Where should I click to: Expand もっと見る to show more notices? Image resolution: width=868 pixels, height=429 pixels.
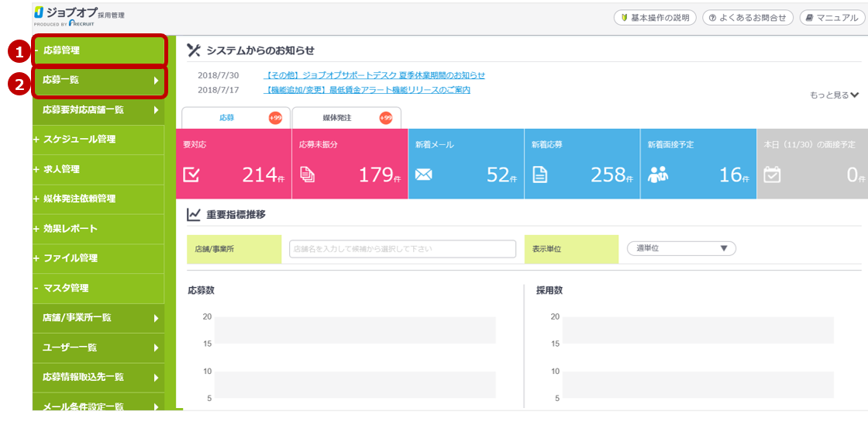point(834,95)
